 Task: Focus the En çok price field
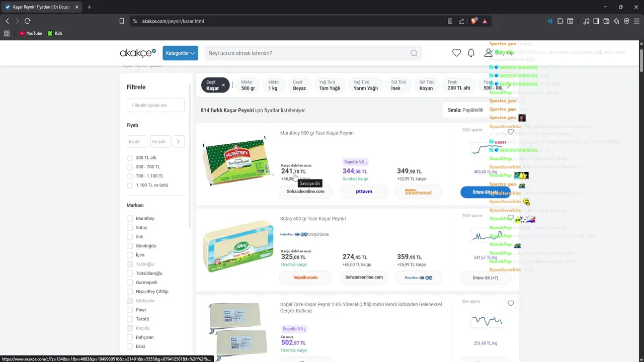click(x=160, y=142)
